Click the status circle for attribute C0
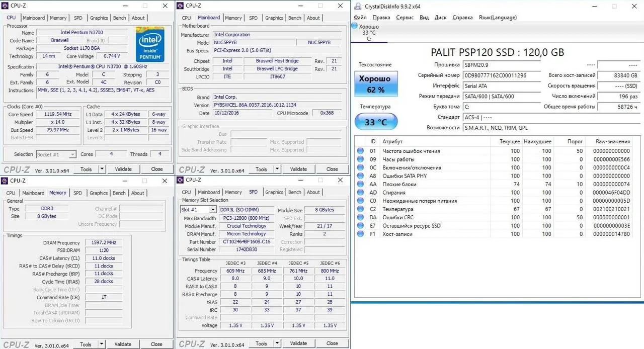 coord(360,201)
